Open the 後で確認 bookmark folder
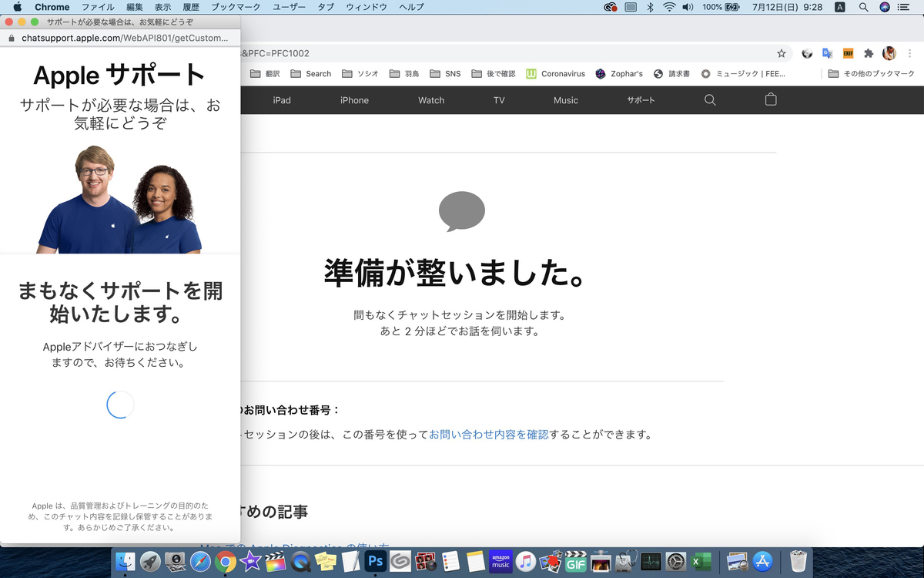Viewport: 924px width, 578px height. tap(494, 74)
